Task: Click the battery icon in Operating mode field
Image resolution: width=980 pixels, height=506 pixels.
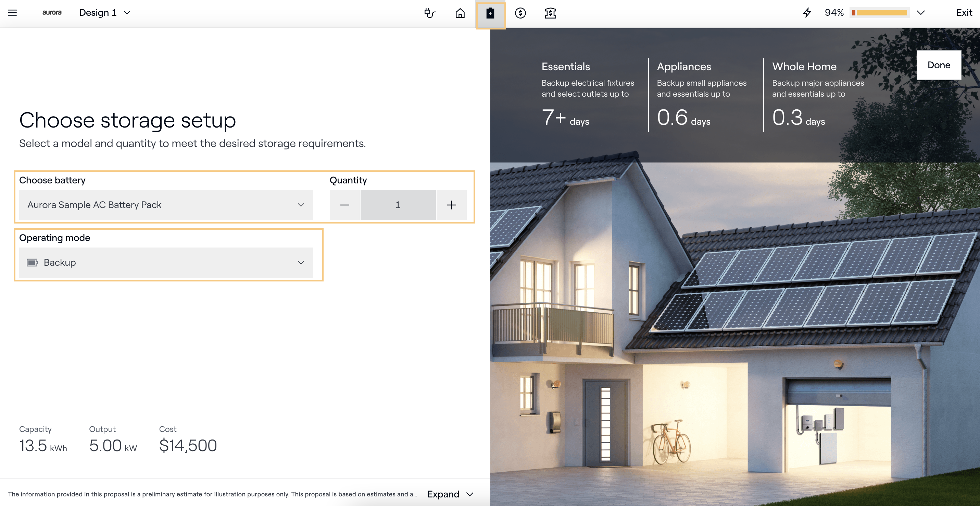Action: (32, 262)
